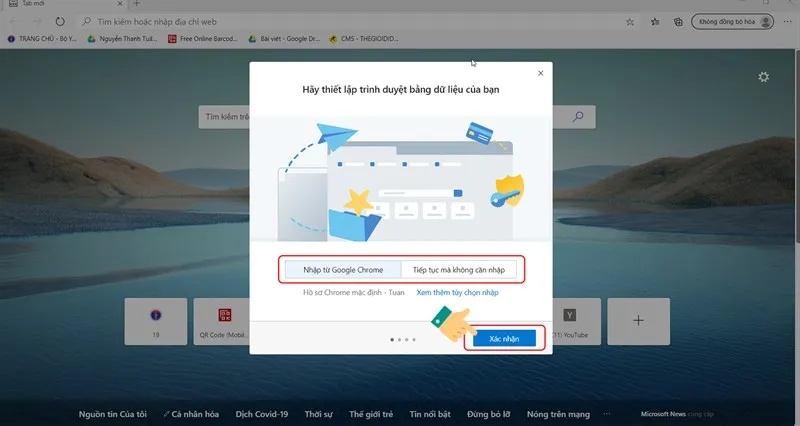The height and width of the screenshot is (426, 800).
Task: Click 'Xem thêm tùy chọn nhập' link
Action: coord(457,292)
